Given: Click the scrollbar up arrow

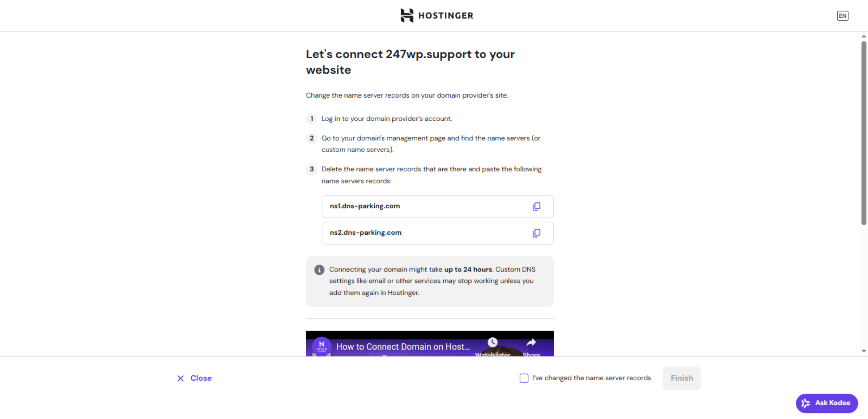Looking at the screenshot, I should click(864, 36).
